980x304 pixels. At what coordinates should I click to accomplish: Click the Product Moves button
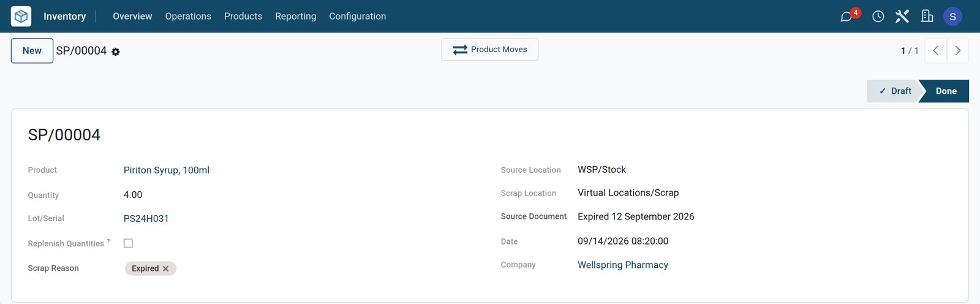[490, 50]
